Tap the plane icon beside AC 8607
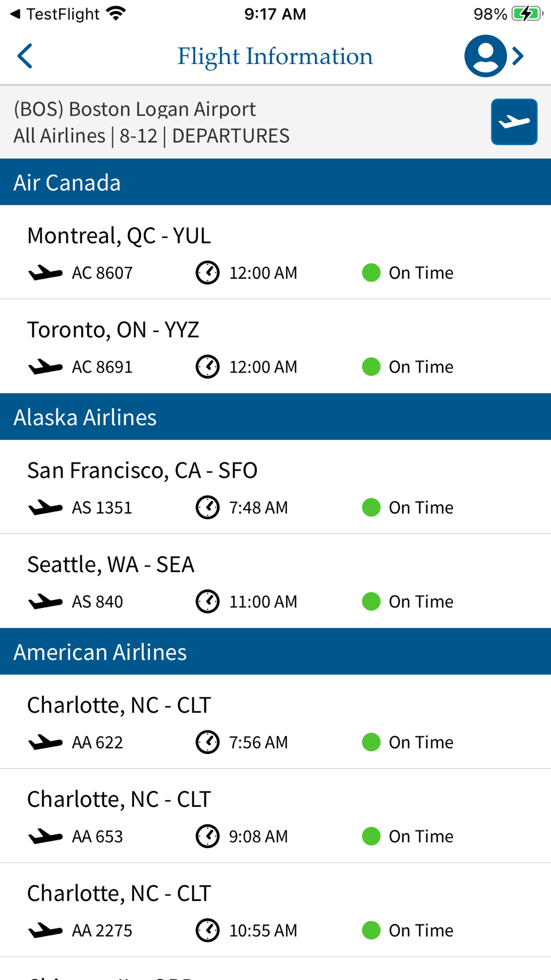Viewport: 551px width, 980px height. (46, 273)
